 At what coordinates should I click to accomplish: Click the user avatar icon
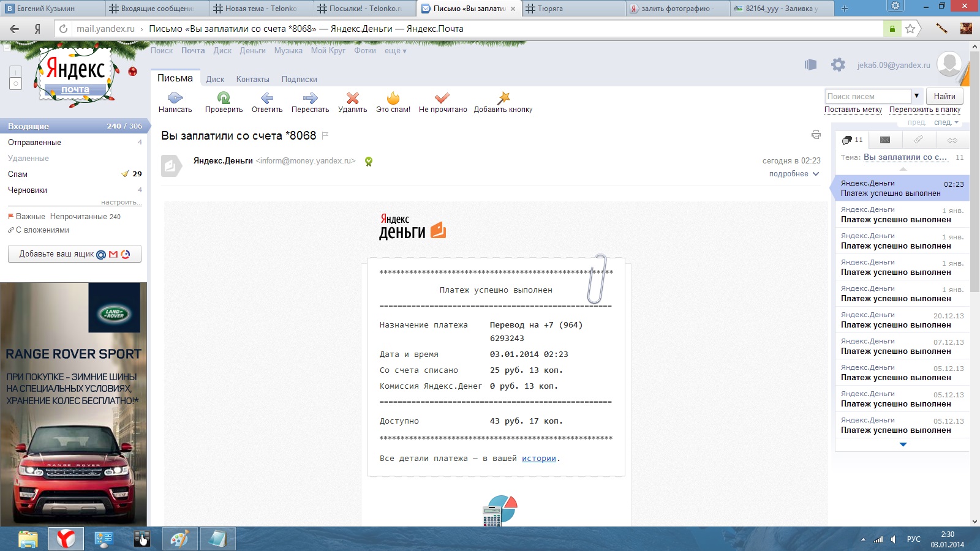pos(949,64)
